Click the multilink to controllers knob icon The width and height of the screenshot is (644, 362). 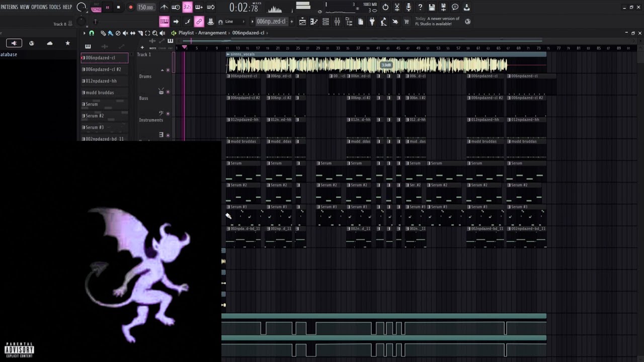point(210,22)
